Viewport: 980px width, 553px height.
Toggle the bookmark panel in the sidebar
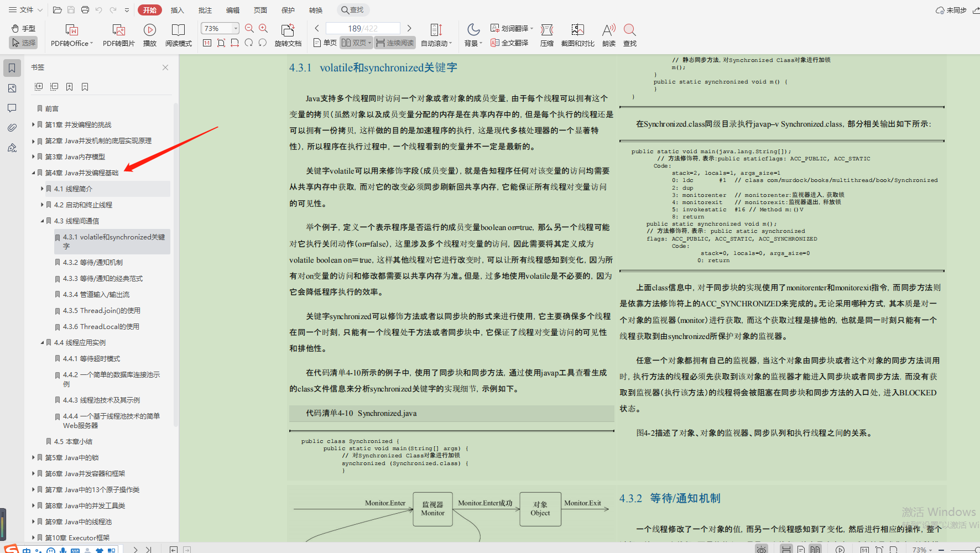click(x=12, y=68)
